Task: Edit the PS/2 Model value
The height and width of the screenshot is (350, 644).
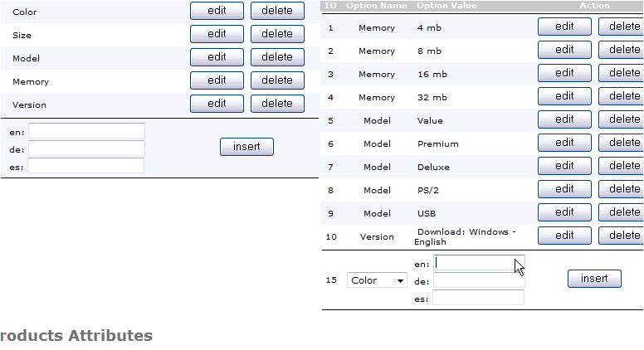Action: (564, 189)
